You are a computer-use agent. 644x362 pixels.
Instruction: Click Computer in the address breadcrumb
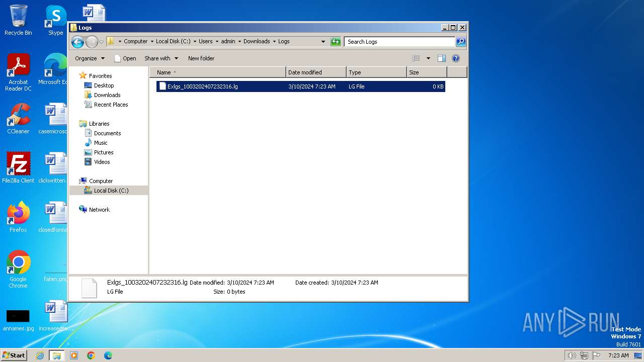pos(136,42)
